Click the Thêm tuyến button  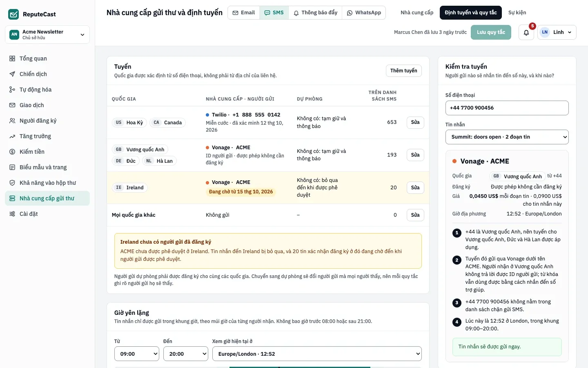click(x=403, y=71)
